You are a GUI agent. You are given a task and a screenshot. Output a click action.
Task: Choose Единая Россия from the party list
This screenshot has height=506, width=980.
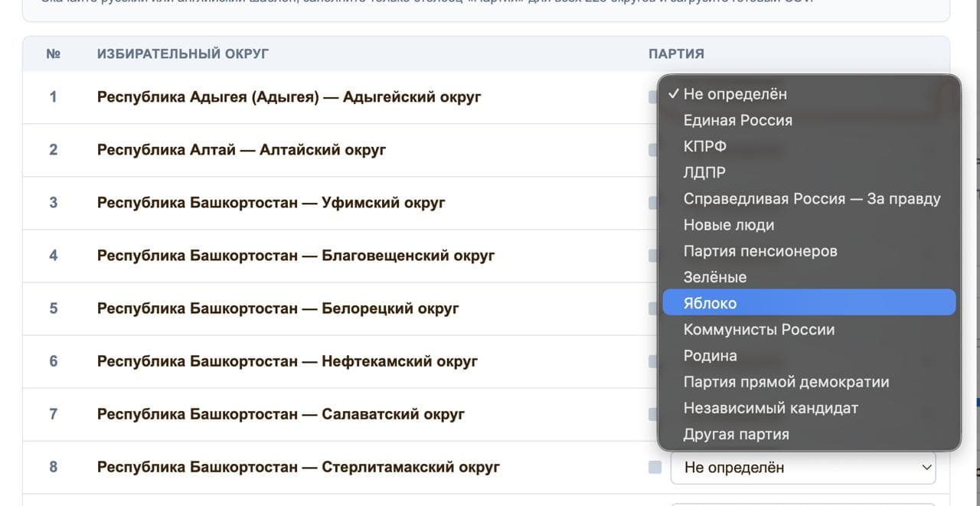(x=809, y=120)
